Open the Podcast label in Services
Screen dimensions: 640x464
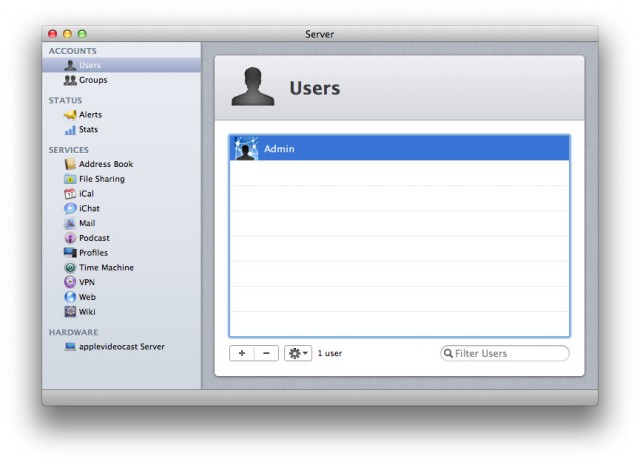94,238
